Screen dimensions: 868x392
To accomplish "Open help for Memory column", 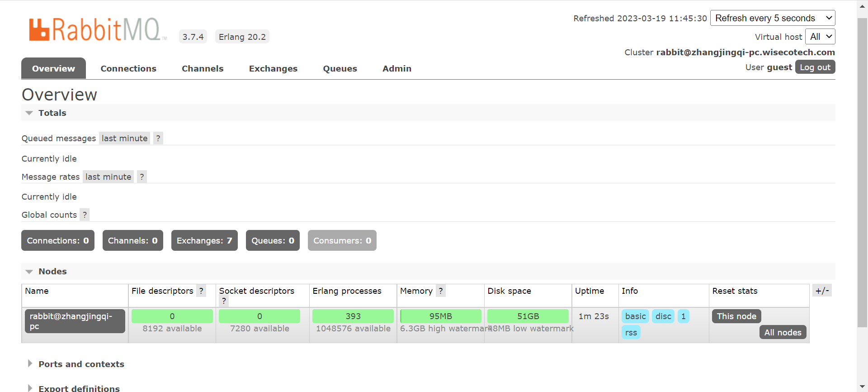I will point(441,291).
